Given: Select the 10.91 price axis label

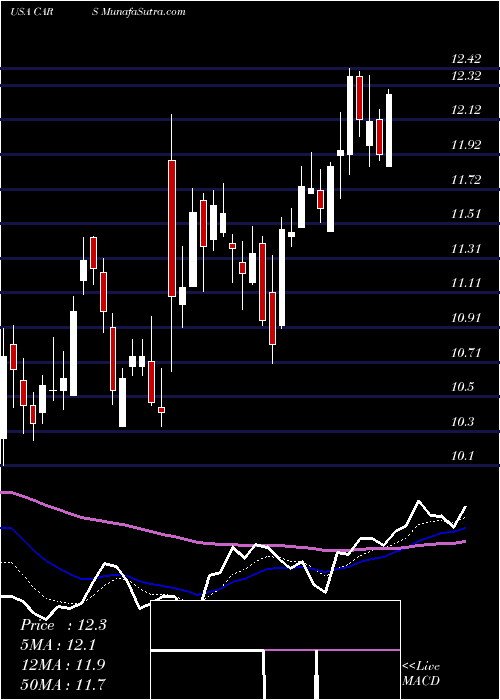Looking at the screenshot, I should (466, 318).
